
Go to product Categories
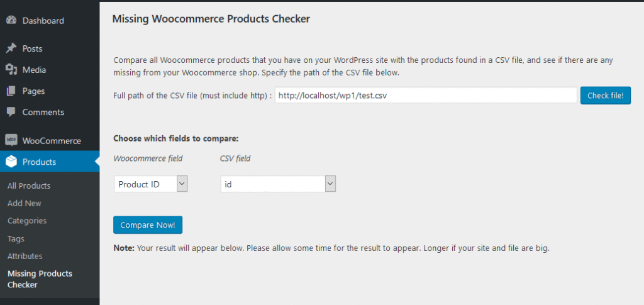[x=26, y=221]
